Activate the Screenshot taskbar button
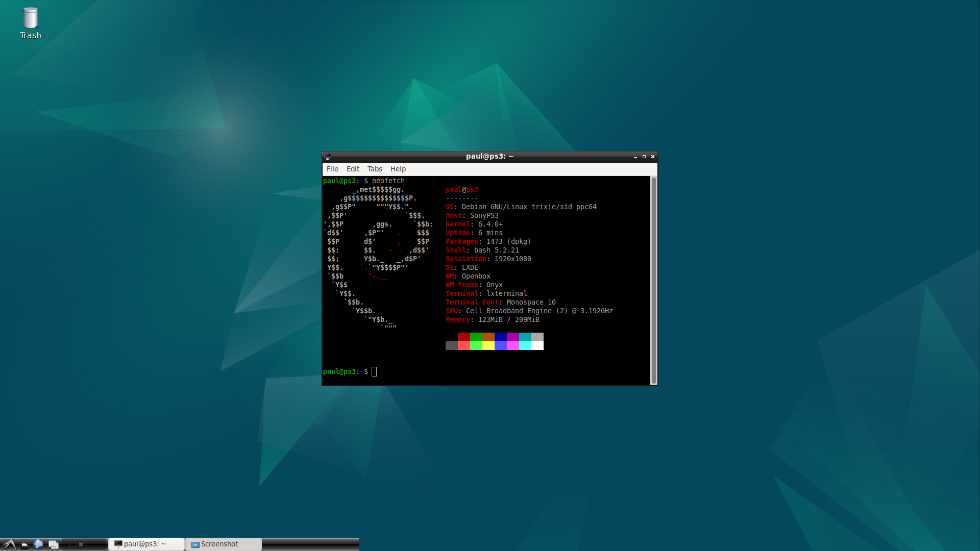The height and width of the screenshot is (551, 980). click(224, 544)
